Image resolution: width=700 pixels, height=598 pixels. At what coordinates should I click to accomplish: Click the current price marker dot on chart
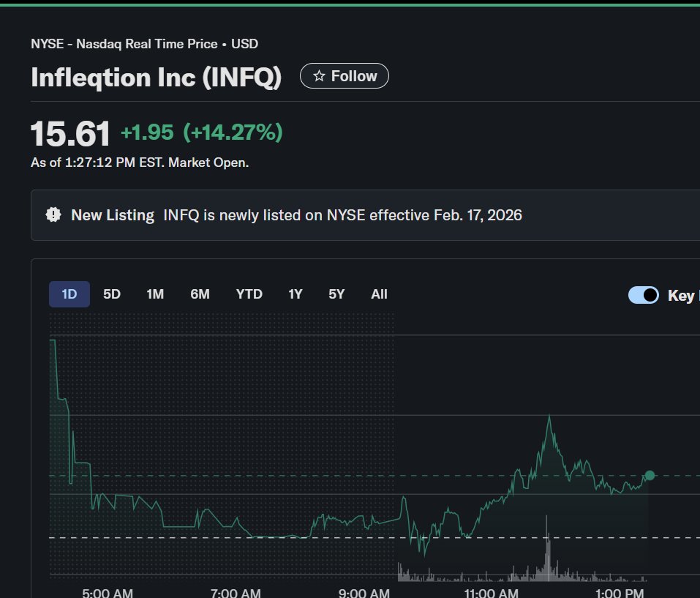point(650,476)
